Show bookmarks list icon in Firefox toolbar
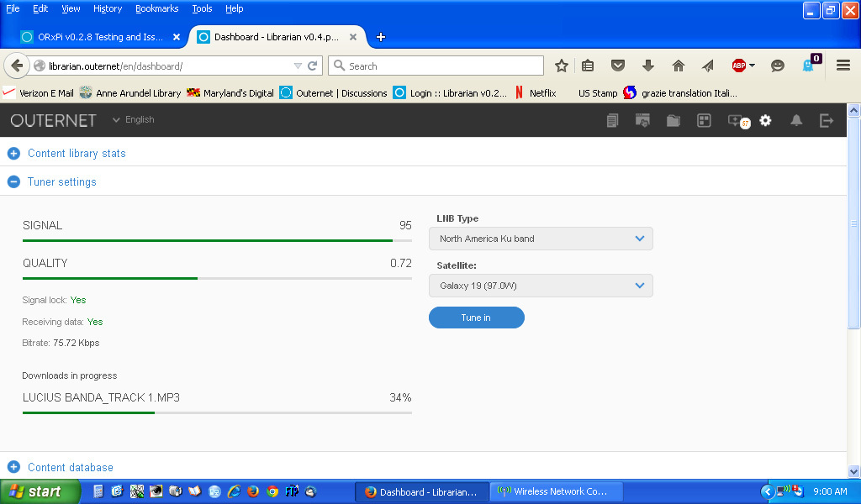 pos(588,66)
